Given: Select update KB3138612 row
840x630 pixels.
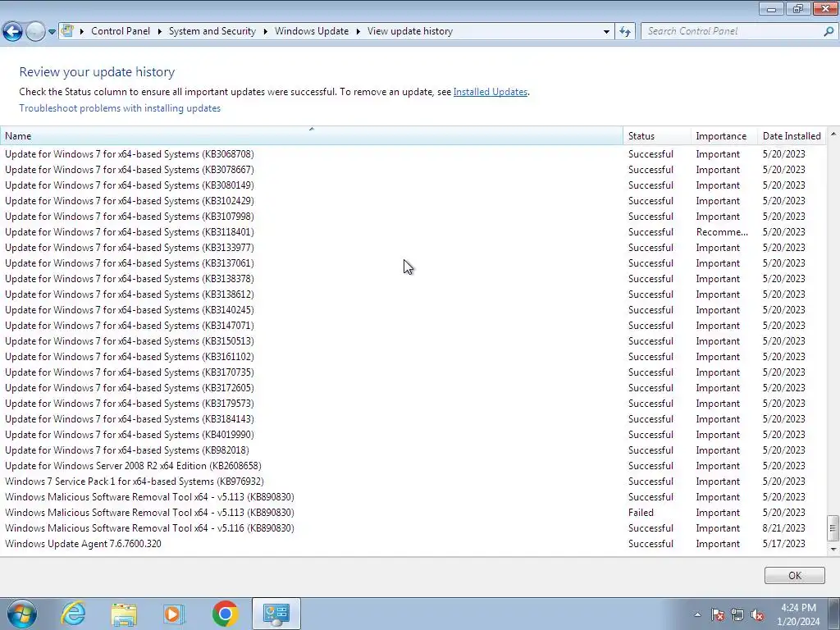Looking at the screenshot, I should pos(413,294).
